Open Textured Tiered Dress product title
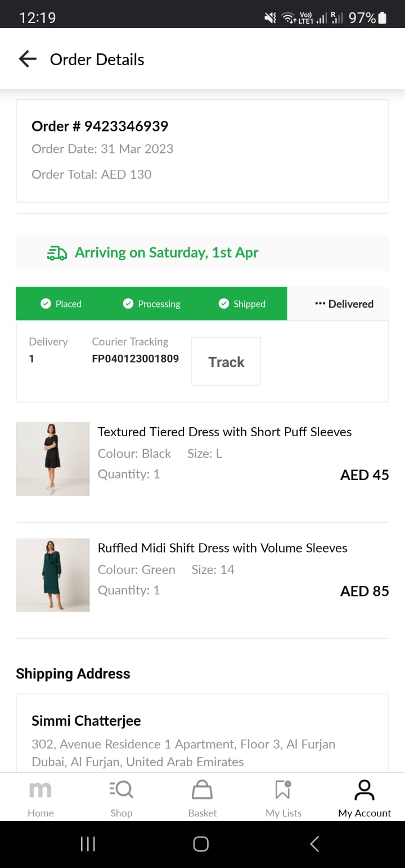 point(224,432)
